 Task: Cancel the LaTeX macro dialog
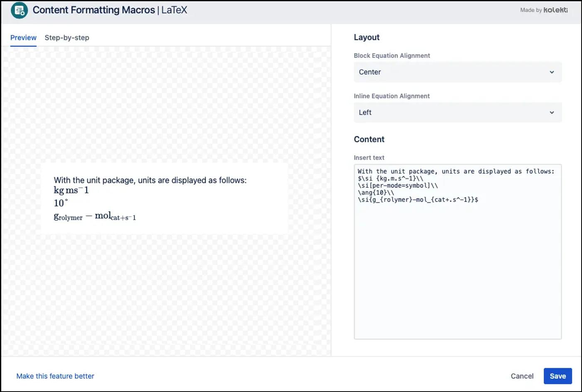pyautogui.click(x=522, y=376)
